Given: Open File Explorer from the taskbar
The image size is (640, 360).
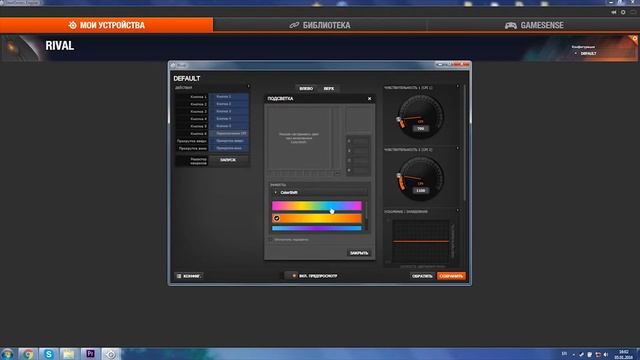Looking at the screenshot, I should click(x=69, y=354).
